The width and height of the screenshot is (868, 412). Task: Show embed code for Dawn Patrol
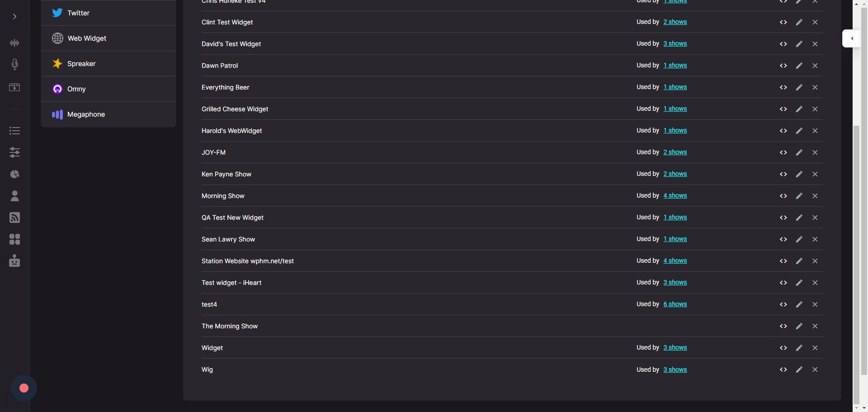click(783, 66)
